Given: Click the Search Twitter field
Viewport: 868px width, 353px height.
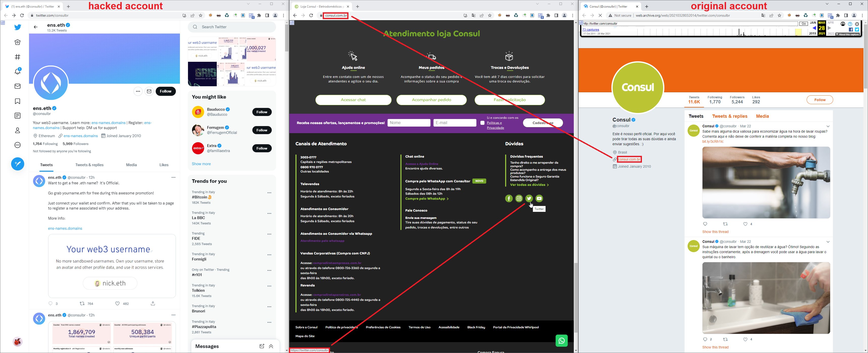Looking at the screenshot, I should [x=232, y=27].
